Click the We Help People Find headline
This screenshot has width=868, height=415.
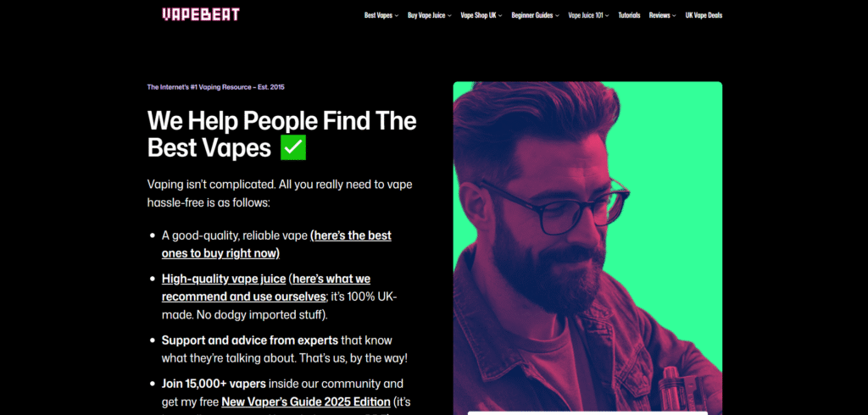(x=281, y=134)
